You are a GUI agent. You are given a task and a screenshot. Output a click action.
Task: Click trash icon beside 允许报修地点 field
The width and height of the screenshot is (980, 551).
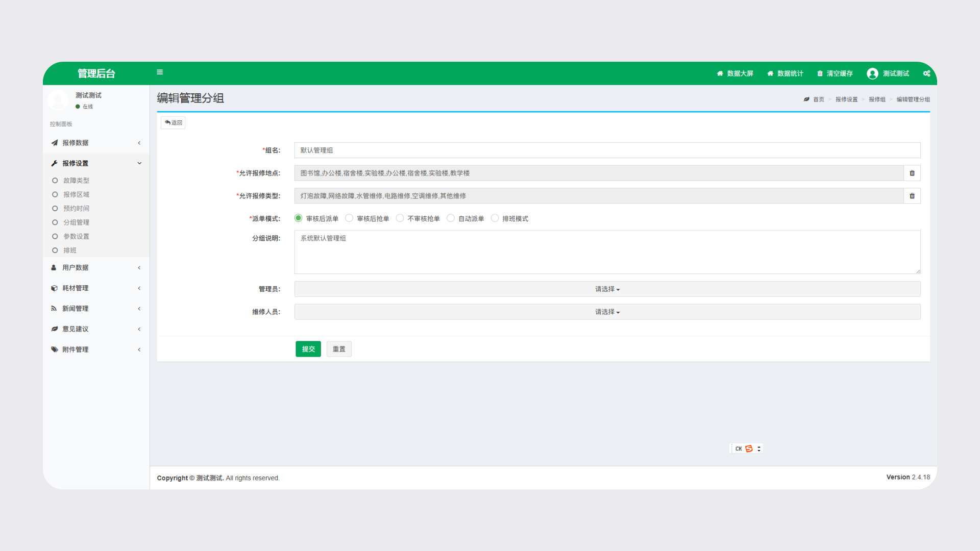[x=912, y=173]
